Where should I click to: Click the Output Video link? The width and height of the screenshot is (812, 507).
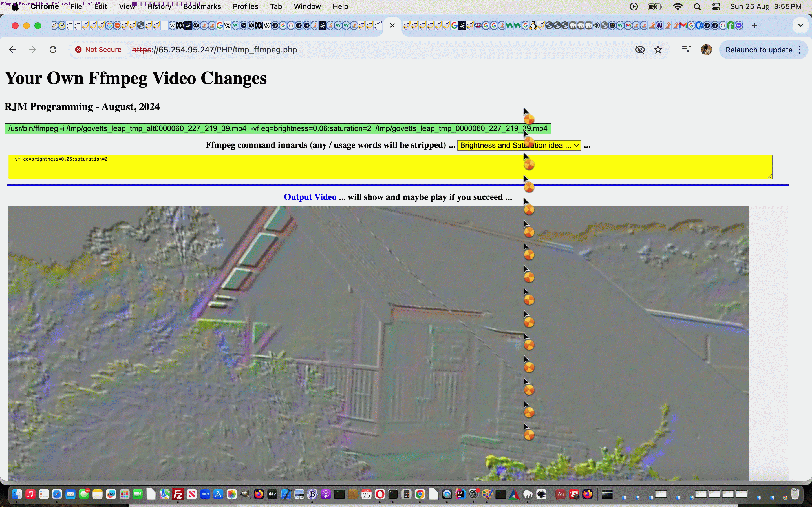click(x=310, y=197)
